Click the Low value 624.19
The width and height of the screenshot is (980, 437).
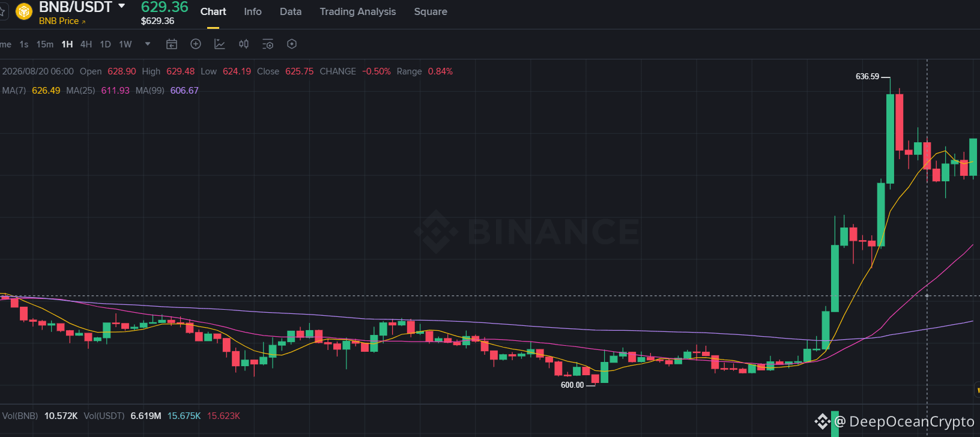point(237,71)
